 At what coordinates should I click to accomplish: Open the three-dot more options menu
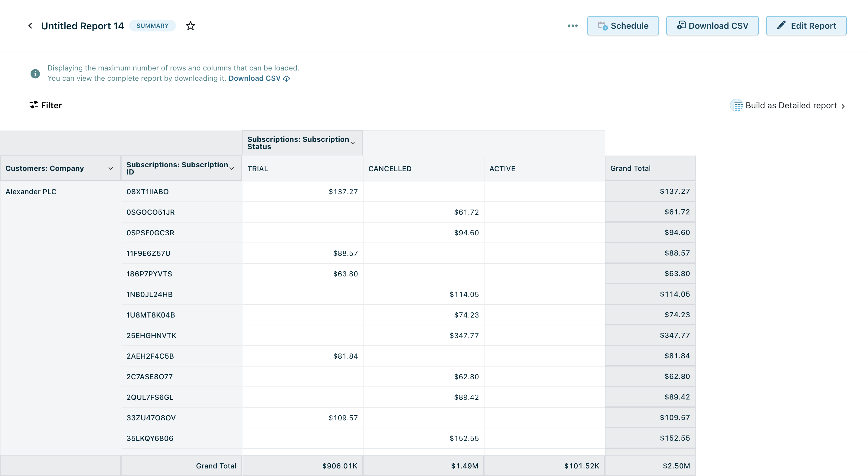click(573, 26)
